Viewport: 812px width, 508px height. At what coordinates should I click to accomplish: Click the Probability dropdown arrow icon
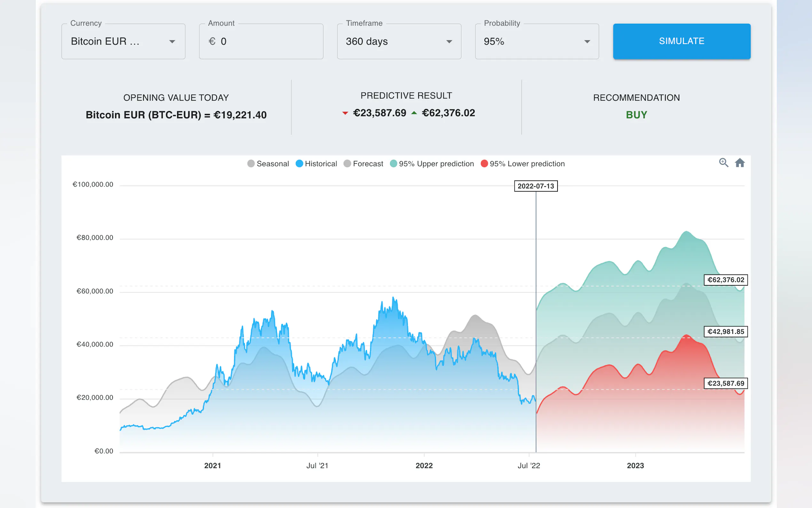[587, 42]
